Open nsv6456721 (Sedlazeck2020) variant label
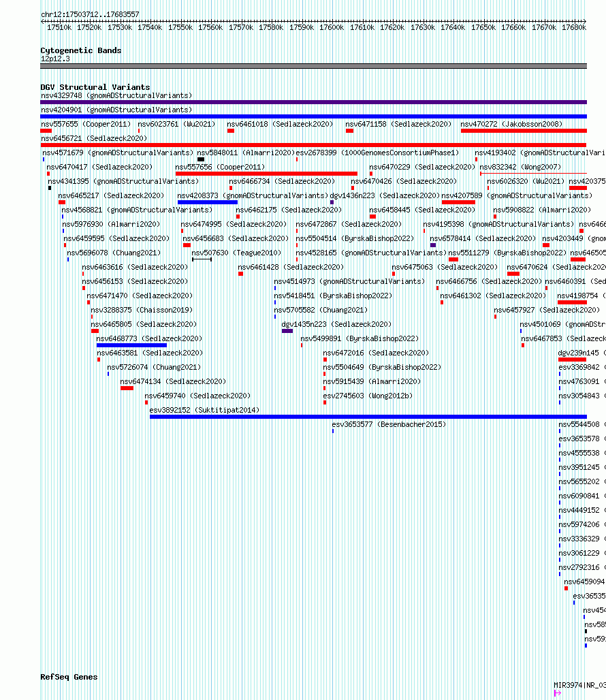Image resolution: width=606 pixels, height=700 pixels. 94,138
